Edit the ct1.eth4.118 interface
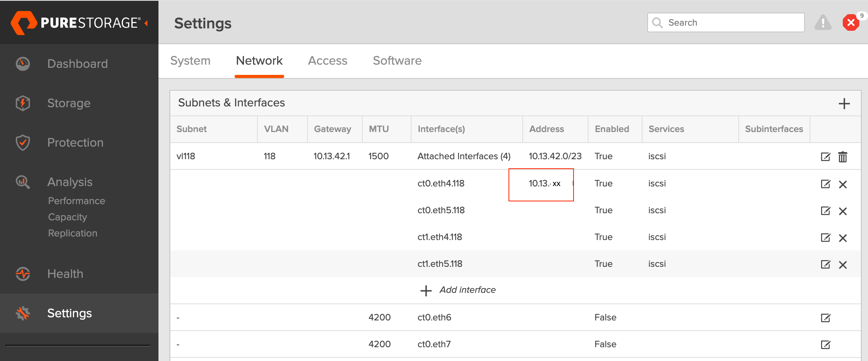This screenshot has height=361, width=868. (826, 238)
